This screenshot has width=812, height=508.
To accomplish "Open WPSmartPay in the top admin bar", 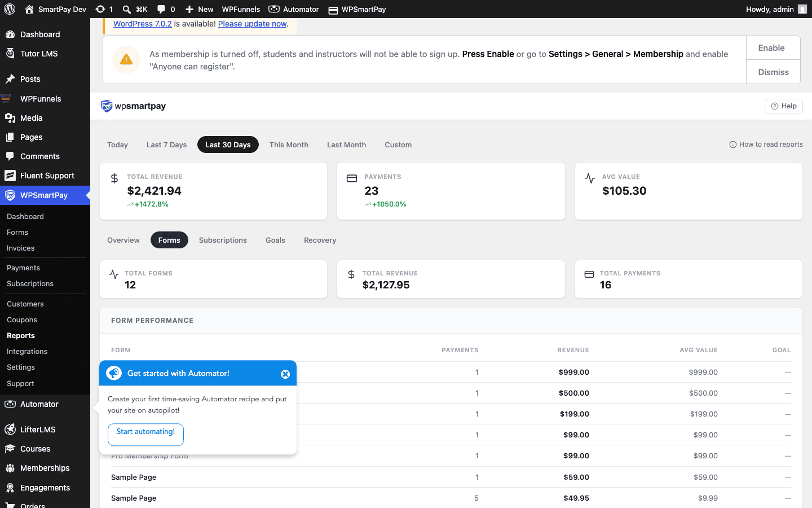I will click(x=357, y=9).
